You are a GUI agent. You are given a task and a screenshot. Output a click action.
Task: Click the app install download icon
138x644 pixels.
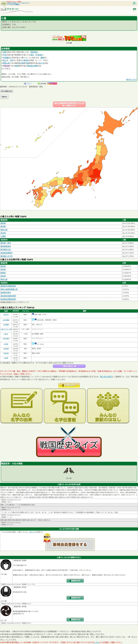(134, 3)
